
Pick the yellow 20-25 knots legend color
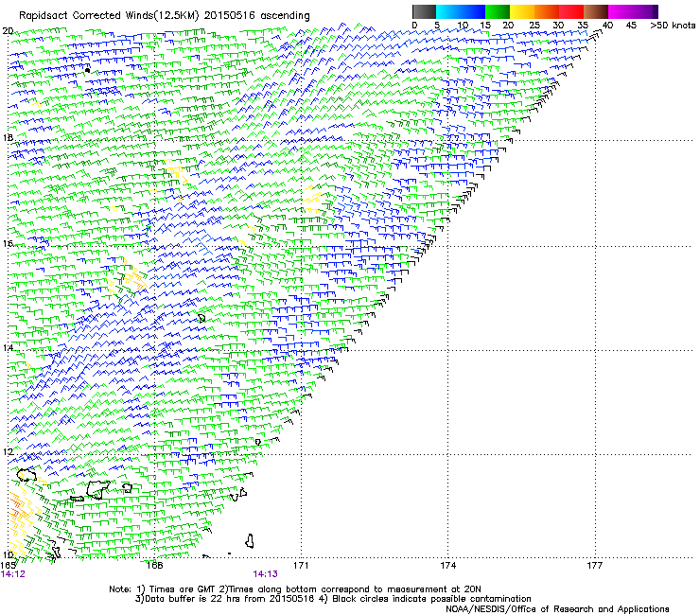522,11
